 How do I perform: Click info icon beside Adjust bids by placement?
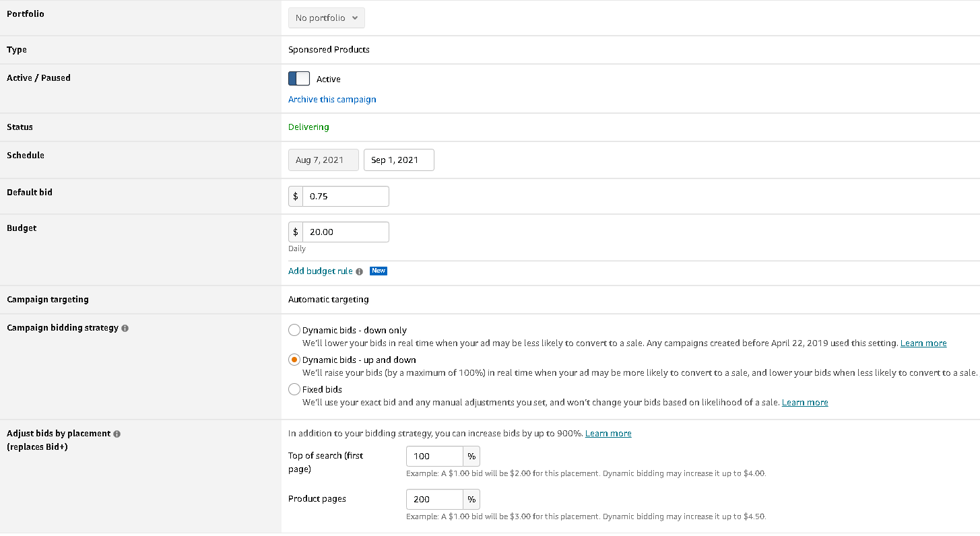117,434
